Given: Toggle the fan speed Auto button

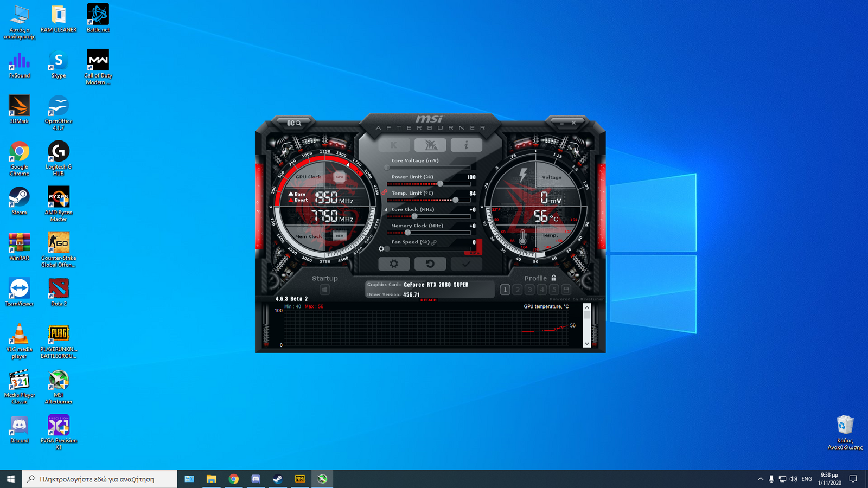Looking at the screenshot, I should click(475, 253).
